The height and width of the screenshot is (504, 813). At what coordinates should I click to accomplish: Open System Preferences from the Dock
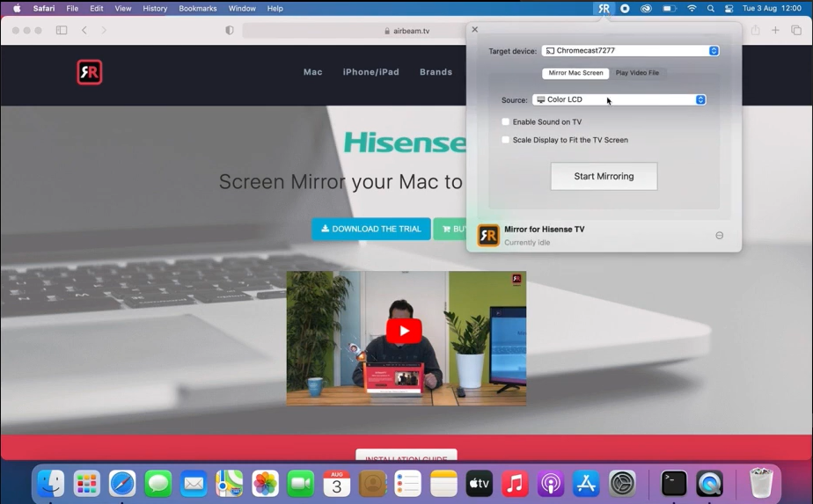click(x=622, y=484)
